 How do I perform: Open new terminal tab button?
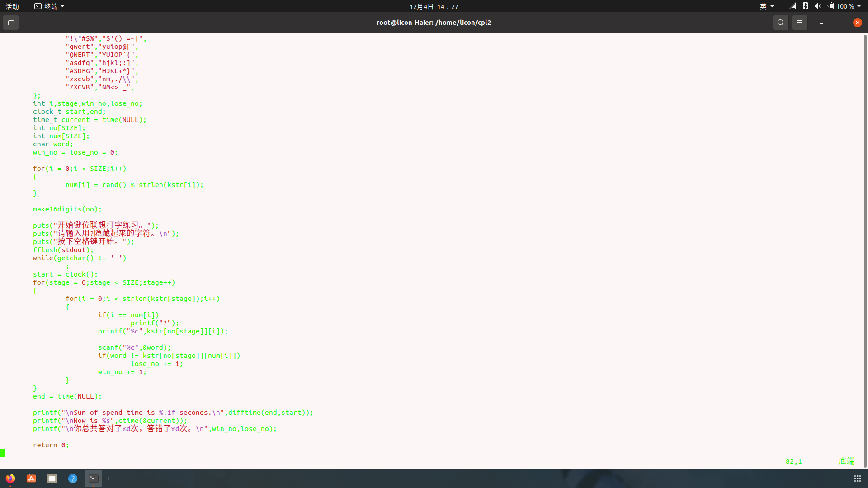11,23
